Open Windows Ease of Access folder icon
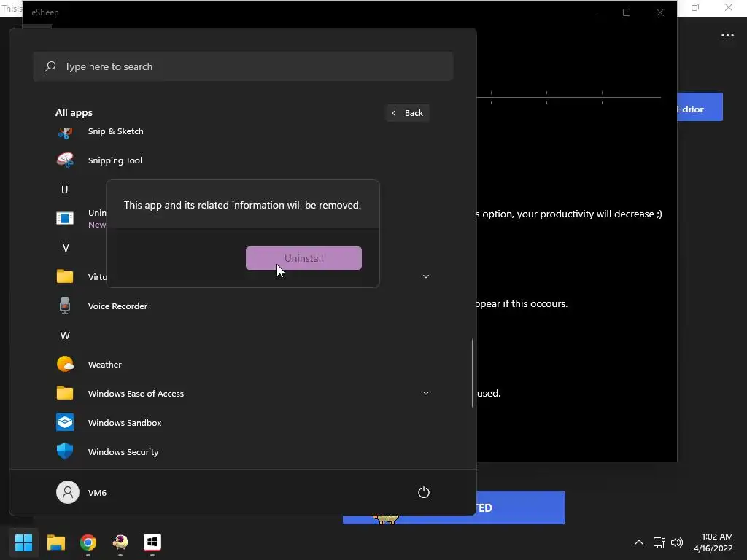 (x=65, y=393)
